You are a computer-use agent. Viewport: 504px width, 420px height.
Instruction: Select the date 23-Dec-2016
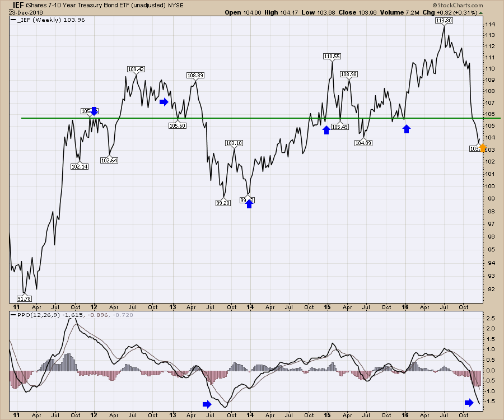pyautogui.click(x=25, y=13)
